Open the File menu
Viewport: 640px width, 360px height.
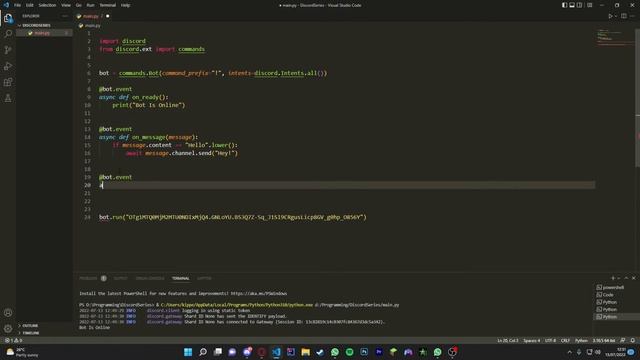(x=18, y=5)
